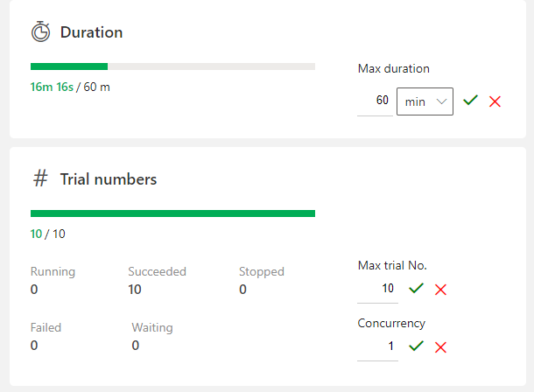
Task: Click the stopwatch icon beside Duration
Action: tap(40, 32)
